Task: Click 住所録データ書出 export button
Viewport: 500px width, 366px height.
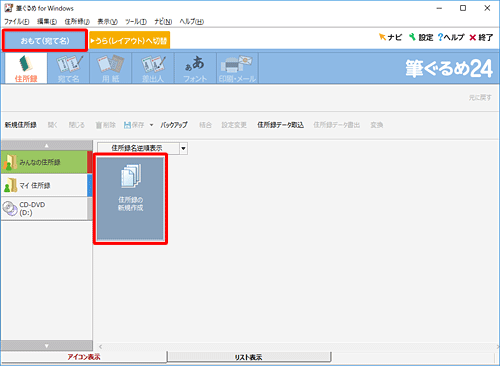Action: 336,125
